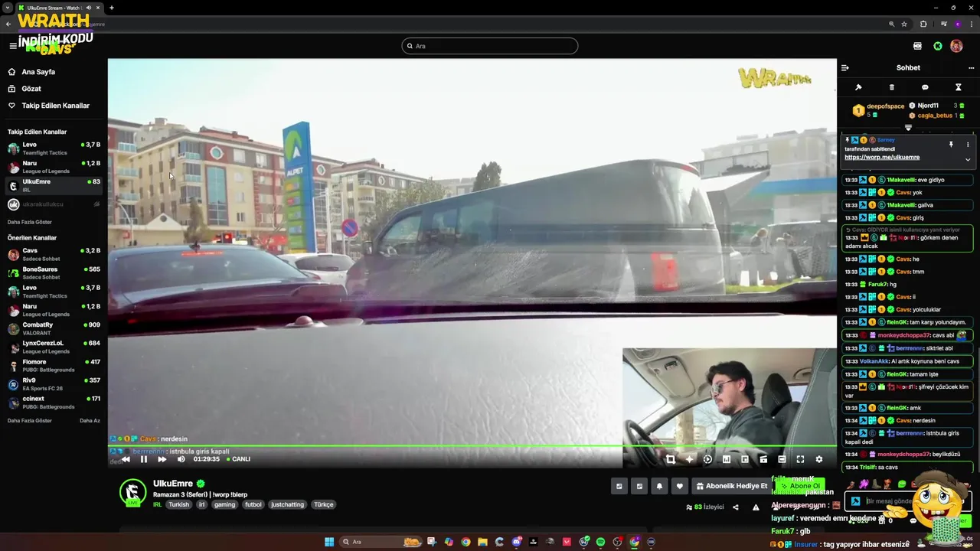Click the sparkle effects icon in player
Screen dimensions: 980x551
pos(689,459)
